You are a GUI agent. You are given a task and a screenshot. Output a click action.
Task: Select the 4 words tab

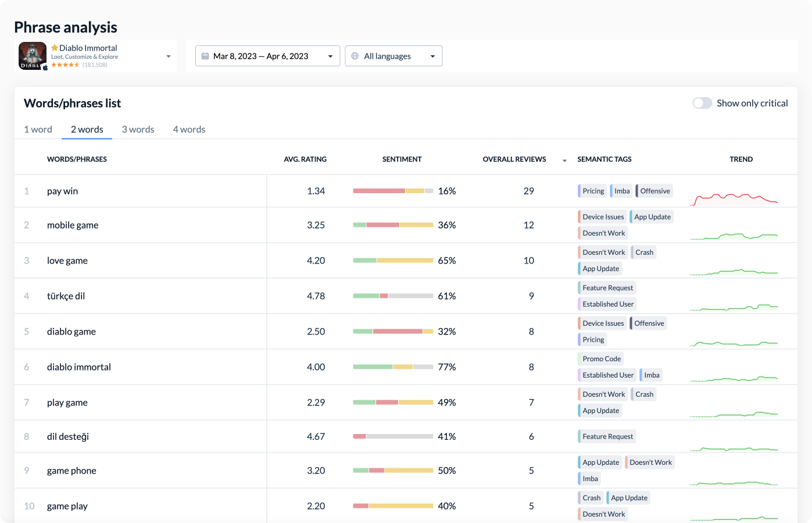click(x=189, y=129)
